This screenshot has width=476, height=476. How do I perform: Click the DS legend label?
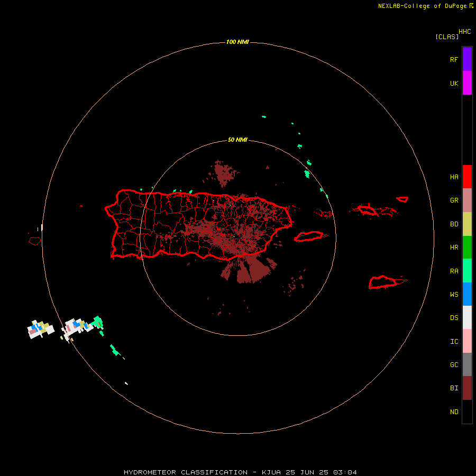454,318
